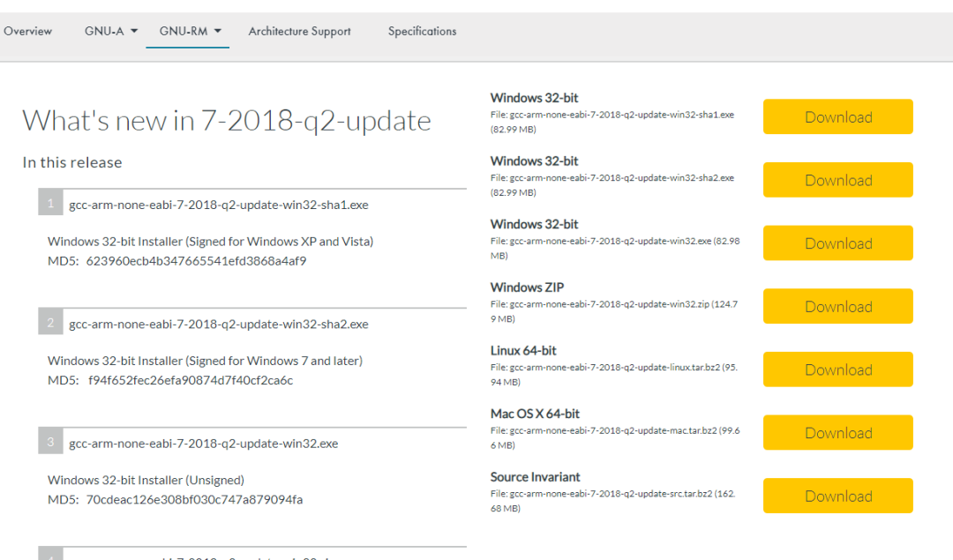953x560 pixels.
Task: Download the Mac OS X 64-bit tarball
Action: [838, 432]
